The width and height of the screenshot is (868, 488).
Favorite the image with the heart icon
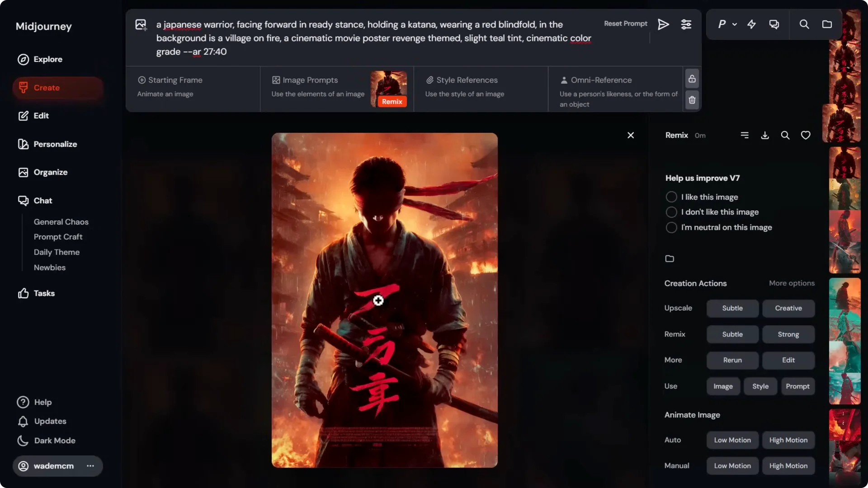click(806, 135)
